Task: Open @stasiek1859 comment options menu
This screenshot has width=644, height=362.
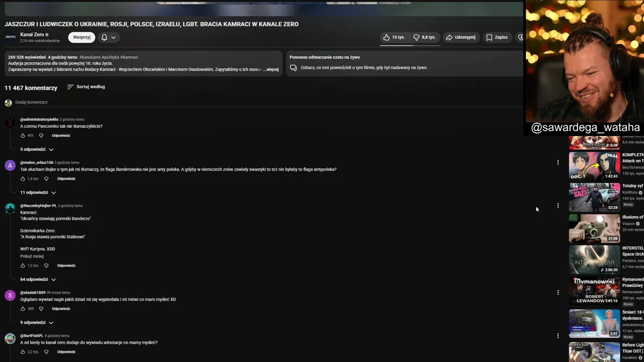Action: pyautogui.click(x=557, y=293)
